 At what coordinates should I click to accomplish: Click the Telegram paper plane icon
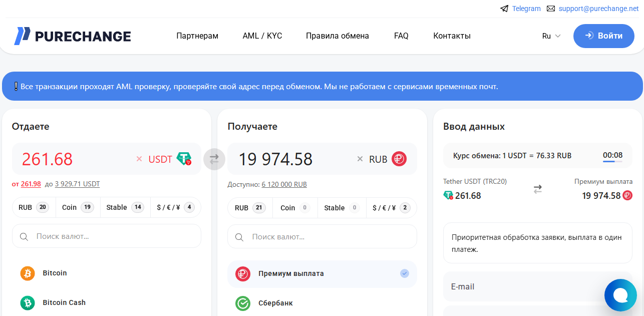[x=504, y=9]
